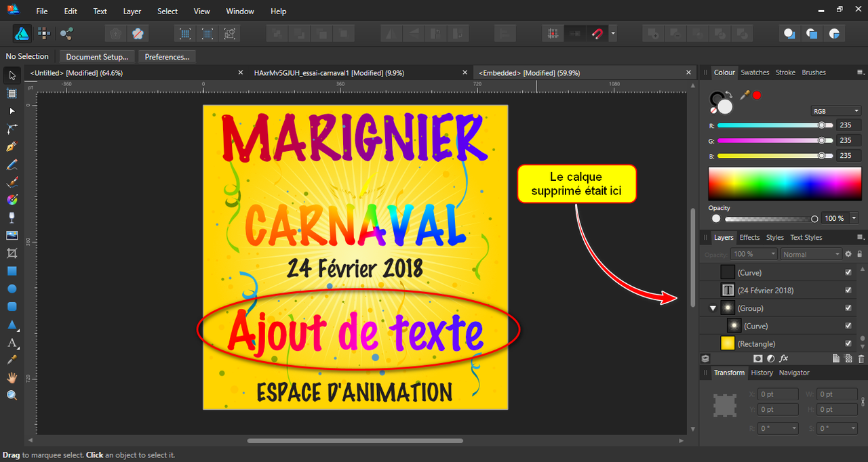868x462 pixels.
Task: Select the Artistic Text tool
Action: click(x=12, y=342)
